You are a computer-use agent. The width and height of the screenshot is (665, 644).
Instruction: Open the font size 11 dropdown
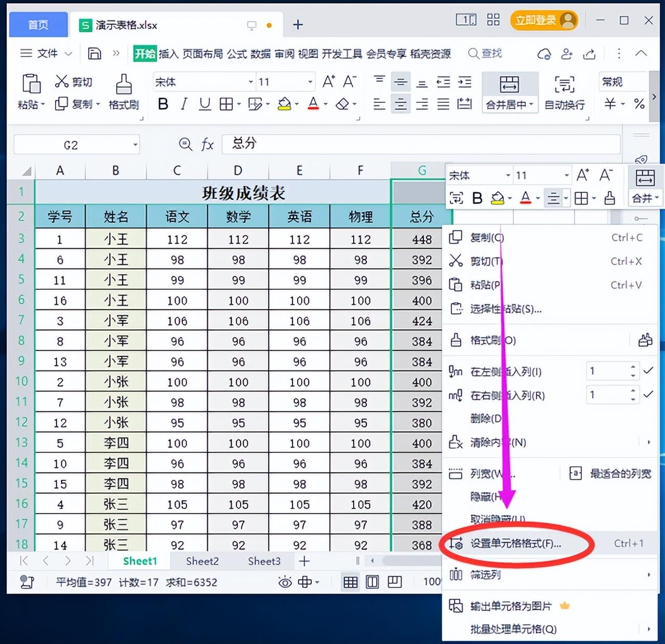310,82
